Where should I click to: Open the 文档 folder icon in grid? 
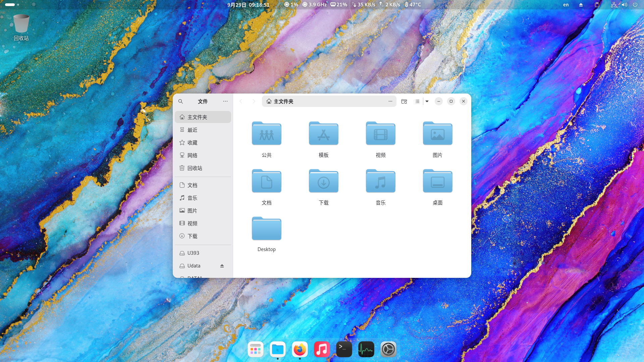click(267, 181)
